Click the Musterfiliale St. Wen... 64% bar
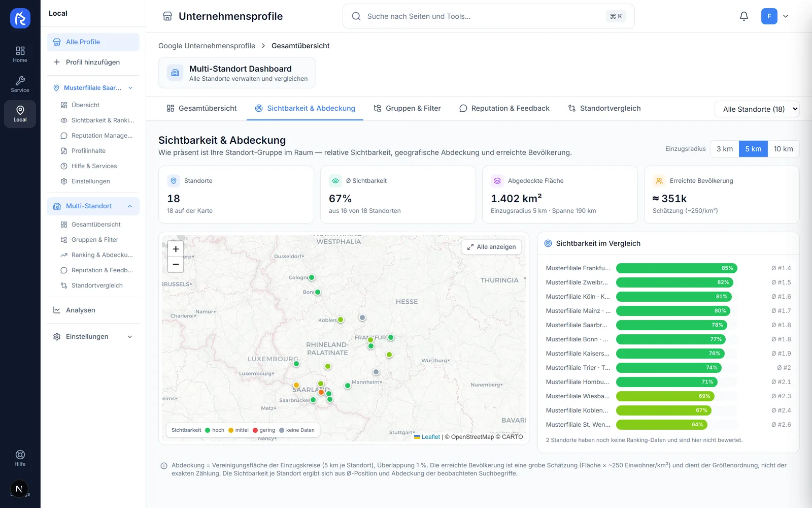Image resolution: width=812 pixels, height=508 pixels. [x=661, y=425]
